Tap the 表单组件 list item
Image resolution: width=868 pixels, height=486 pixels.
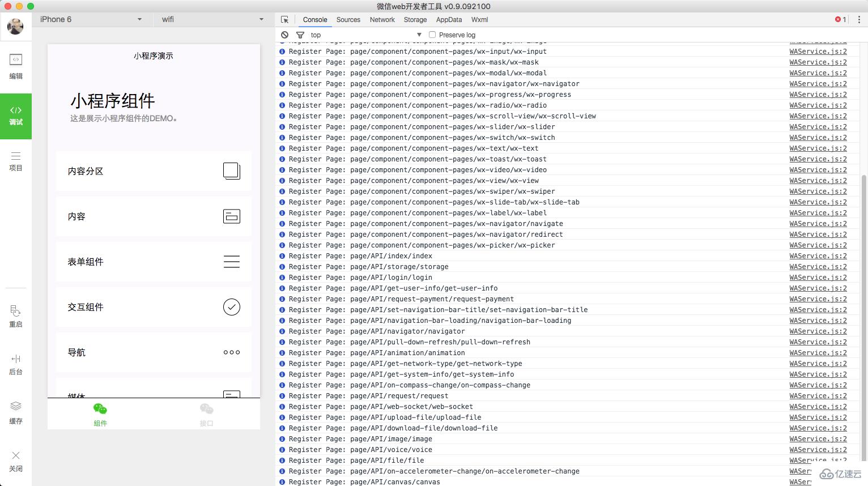click(154, 262)
